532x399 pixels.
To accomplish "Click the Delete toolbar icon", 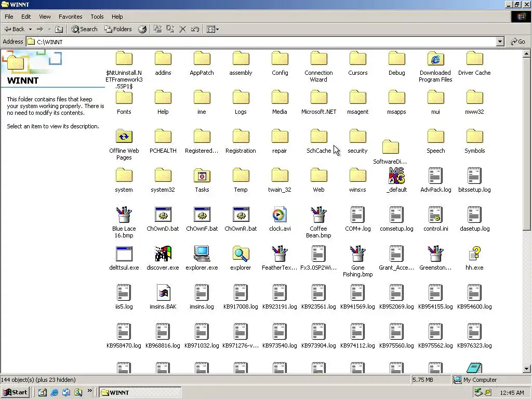I will pos(182,29).
